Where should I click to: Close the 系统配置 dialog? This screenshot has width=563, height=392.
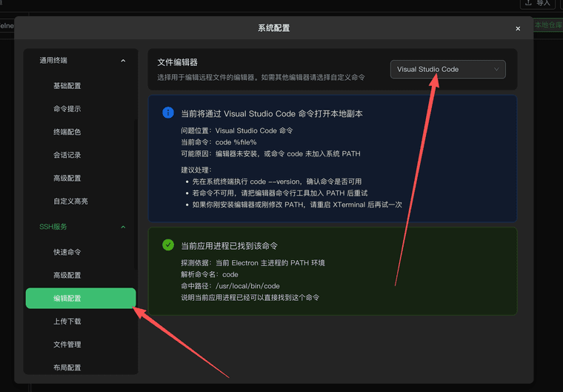[x=518, y=28]
